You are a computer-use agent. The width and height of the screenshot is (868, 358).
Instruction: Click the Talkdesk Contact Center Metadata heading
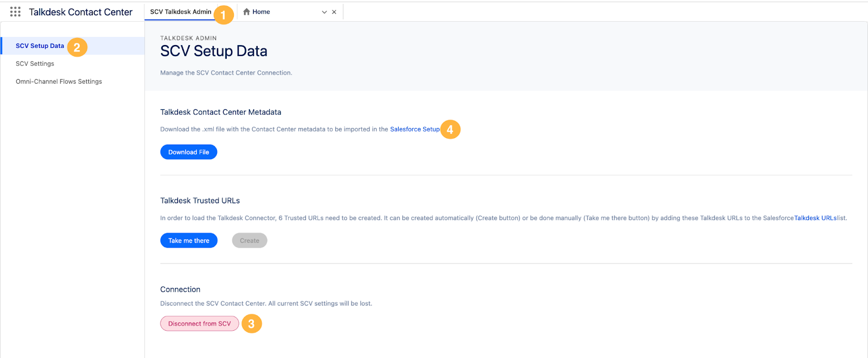point(221,112)
